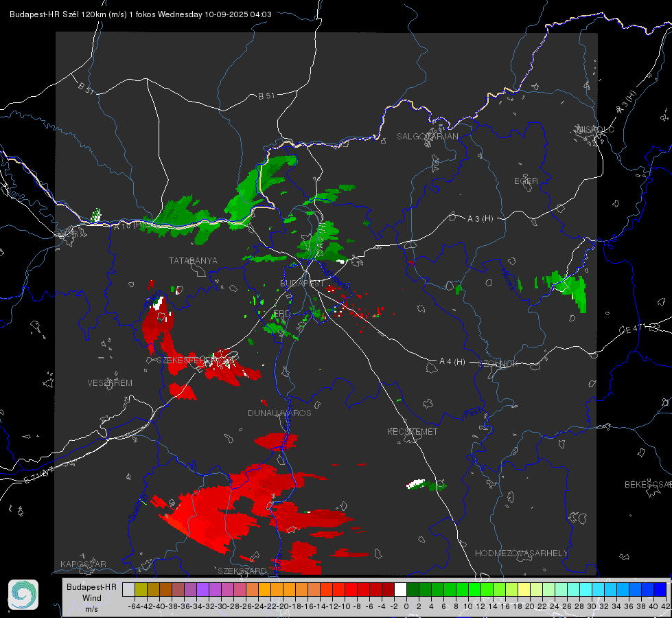Select the MISKOLC city label
The width and height of the screenshot is (672, 618).
[595, 129]
